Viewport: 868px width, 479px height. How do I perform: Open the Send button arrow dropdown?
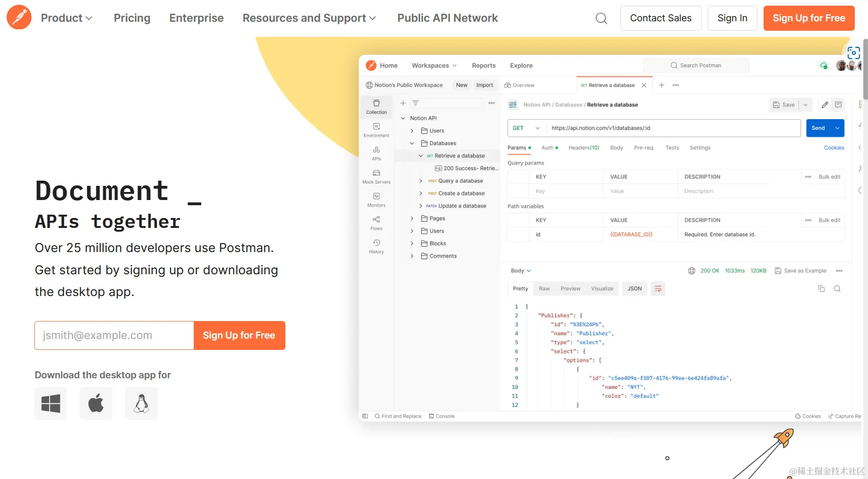tap(837, 128)
